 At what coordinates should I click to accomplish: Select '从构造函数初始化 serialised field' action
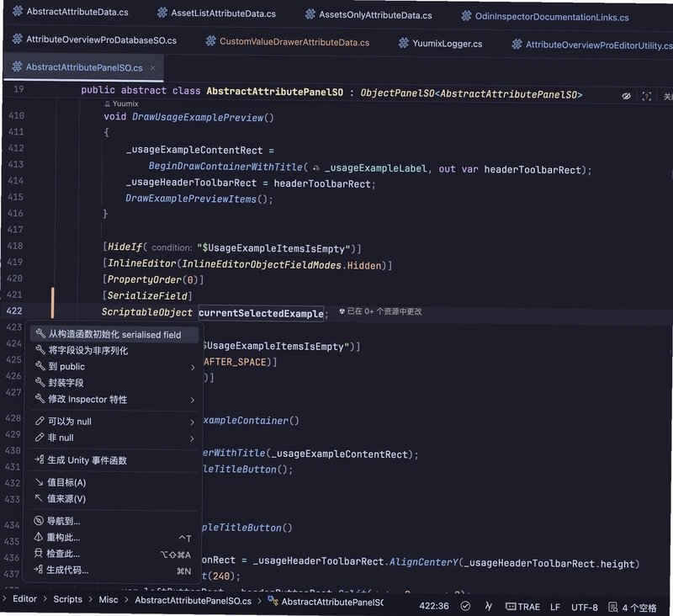114,334
